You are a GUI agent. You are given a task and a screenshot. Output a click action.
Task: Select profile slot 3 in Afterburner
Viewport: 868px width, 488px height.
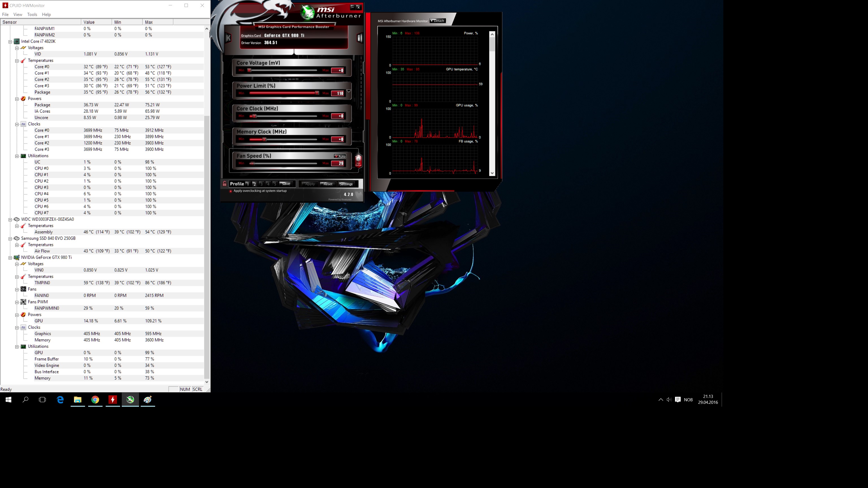[261, 184]
